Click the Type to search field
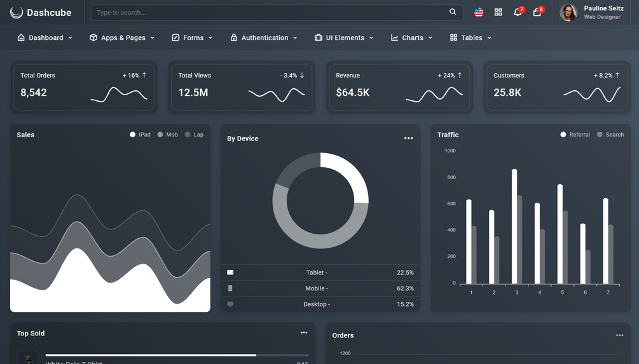639x364 pixels. coord(277,12)
